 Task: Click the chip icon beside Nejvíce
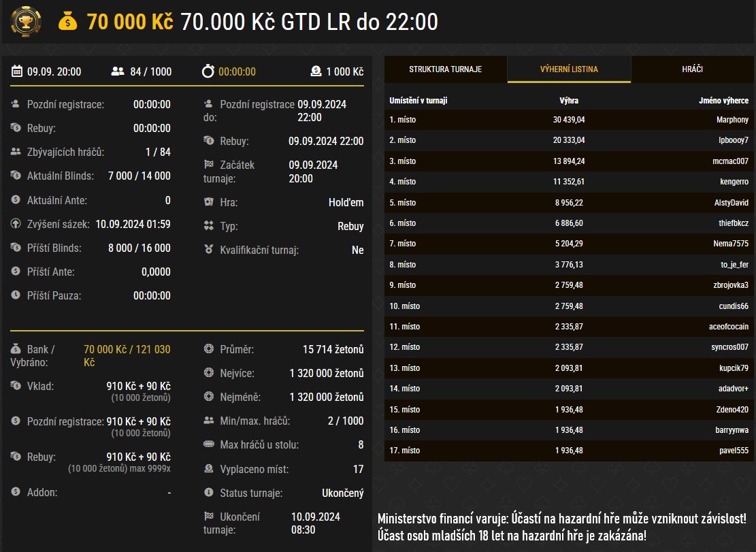click(x=209, y=372)
